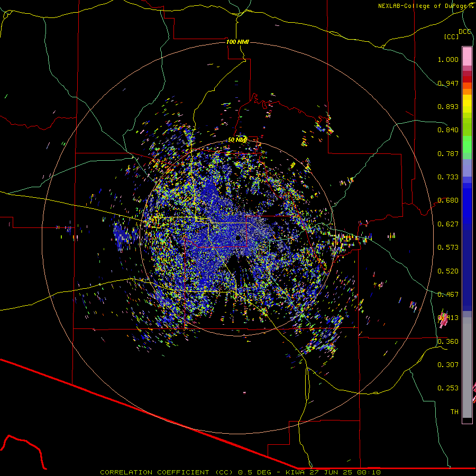Click the 0.520 legend value
The height and width of the screenshot is (476, 476).
[448, 271]
